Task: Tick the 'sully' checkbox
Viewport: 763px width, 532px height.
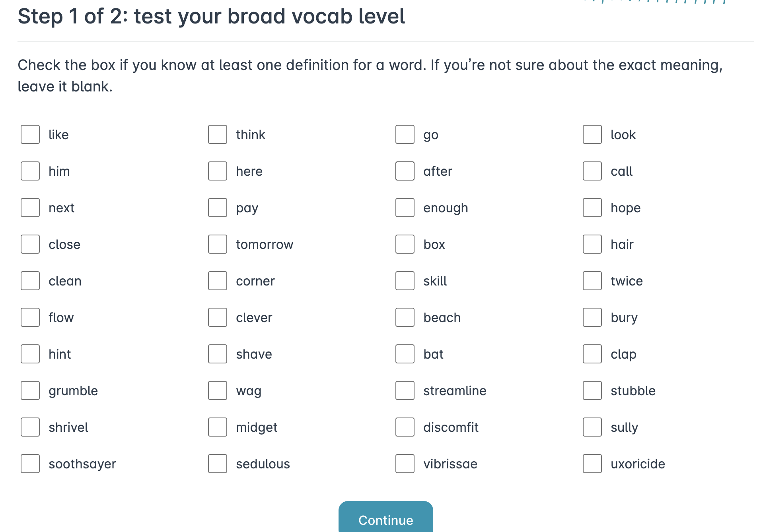Action: [592, 427]
